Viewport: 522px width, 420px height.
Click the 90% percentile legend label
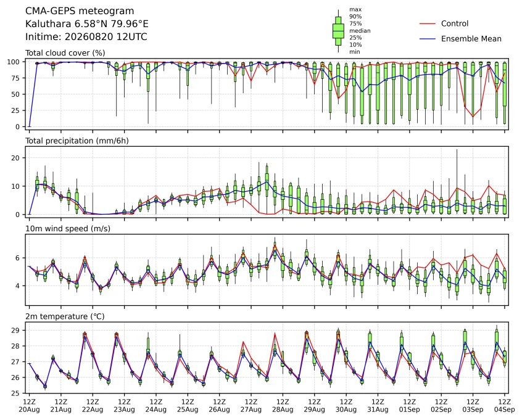(x=355, y=16)
